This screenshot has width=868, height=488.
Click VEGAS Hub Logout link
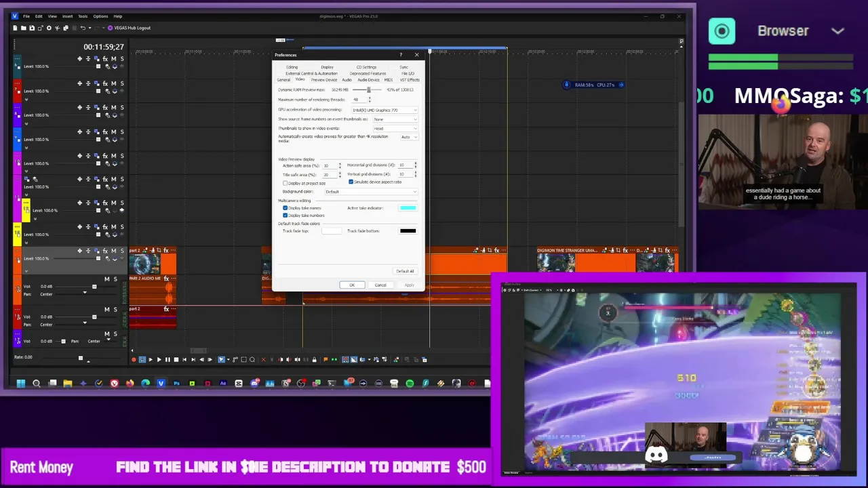[132, 28]
